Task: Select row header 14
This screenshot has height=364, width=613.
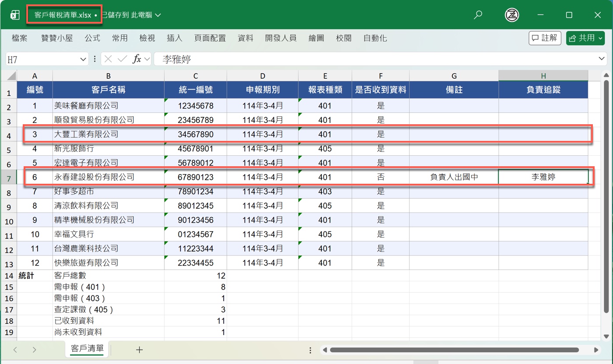Action: pos(9,276)
